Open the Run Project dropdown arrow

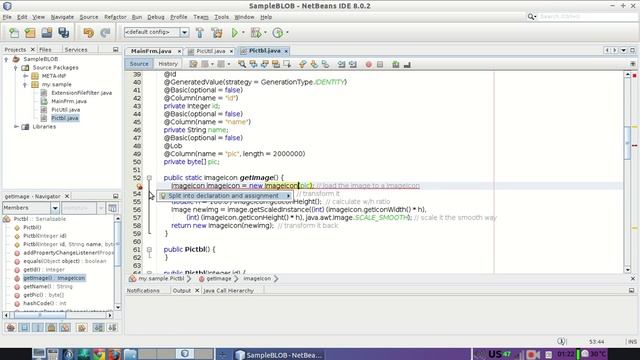[244, 33]
